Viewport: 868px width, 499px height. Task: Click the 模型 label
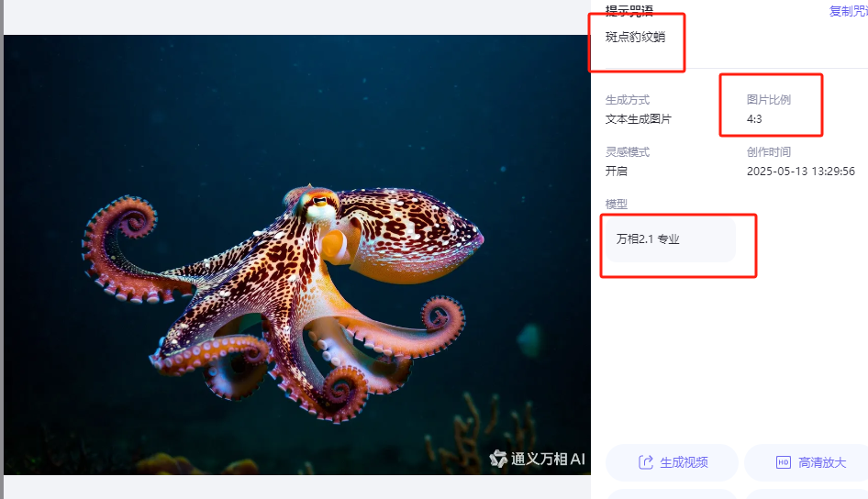616,205
